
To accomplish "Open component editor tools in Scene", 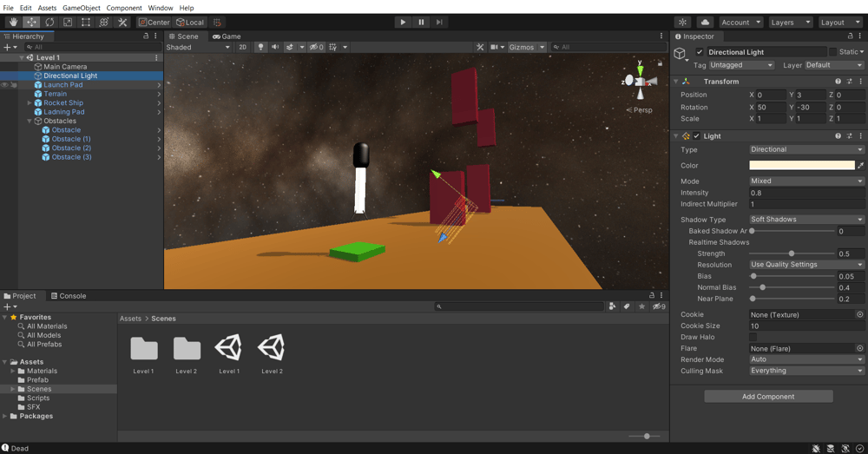I will pos(480,47).
